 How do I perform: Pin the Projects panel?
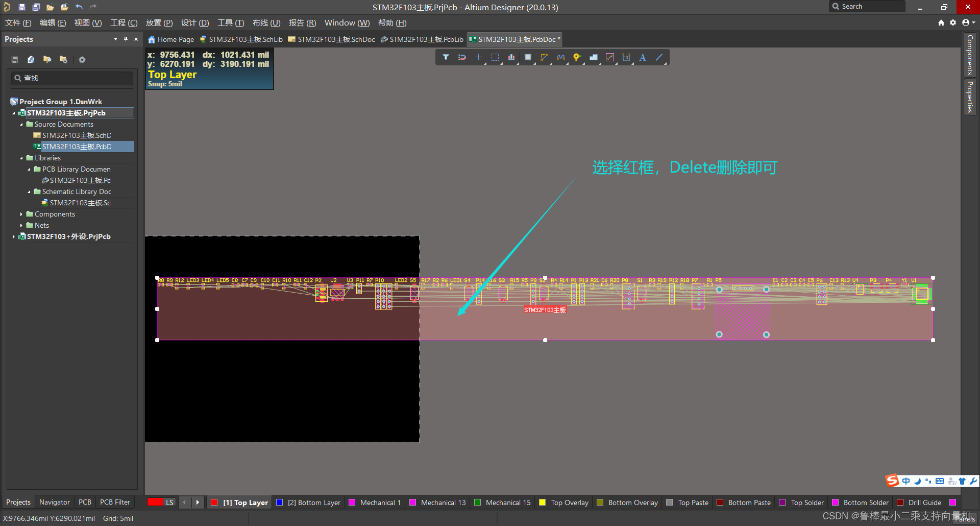pos(126,39)
